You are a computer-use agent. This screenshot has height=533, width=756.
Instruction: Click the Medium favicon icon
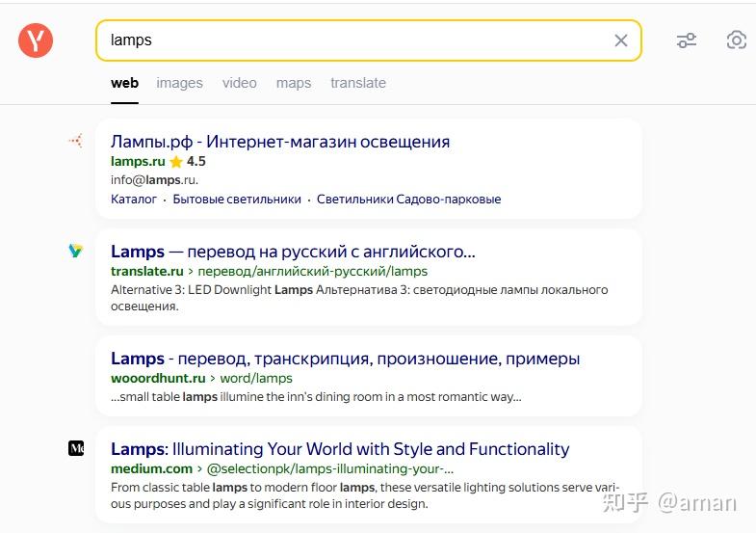click(76, 448)
